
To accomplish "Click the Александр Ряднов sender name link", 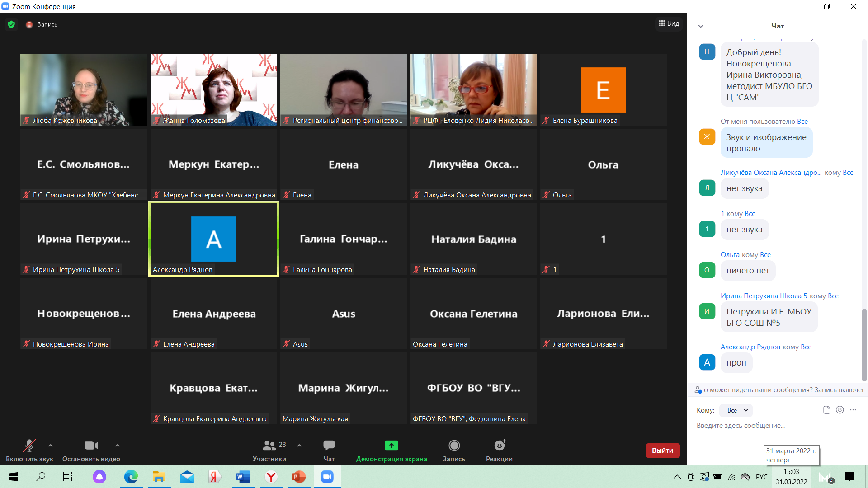I will tap(750, 347).
